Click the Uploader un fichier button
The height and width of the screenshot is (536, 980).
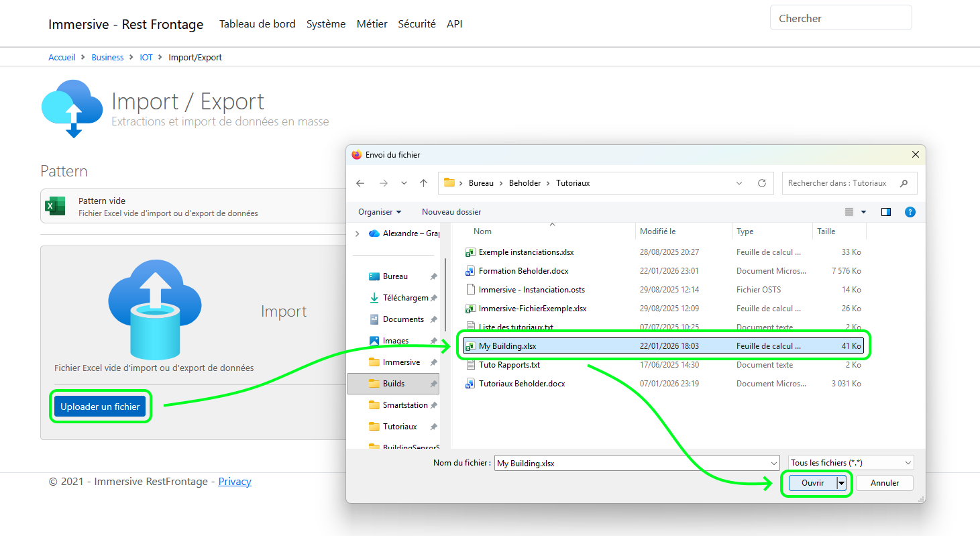coord(100,406)
